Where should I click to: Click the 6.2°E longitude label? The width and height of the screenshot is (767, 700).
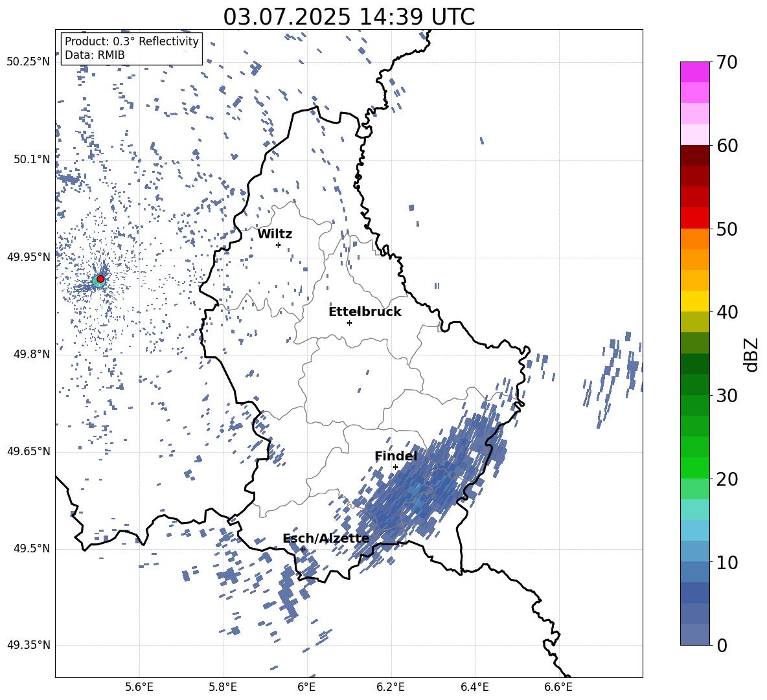391,687
